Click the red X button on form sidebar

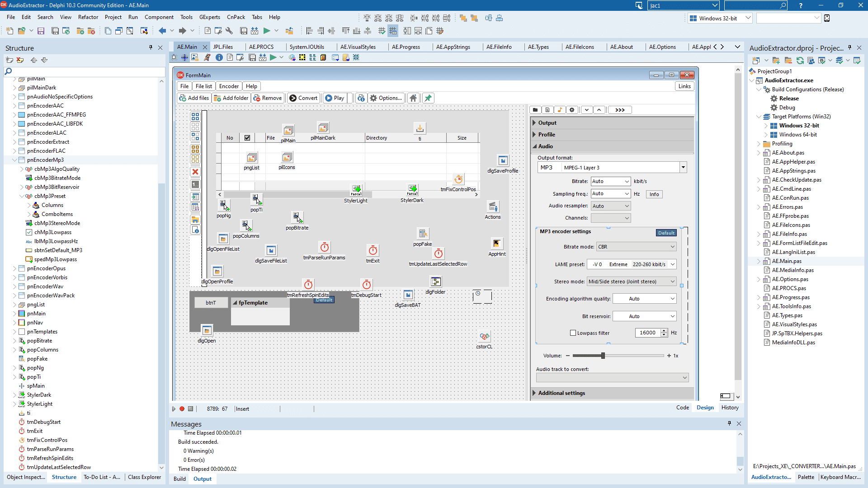[195, 172]
